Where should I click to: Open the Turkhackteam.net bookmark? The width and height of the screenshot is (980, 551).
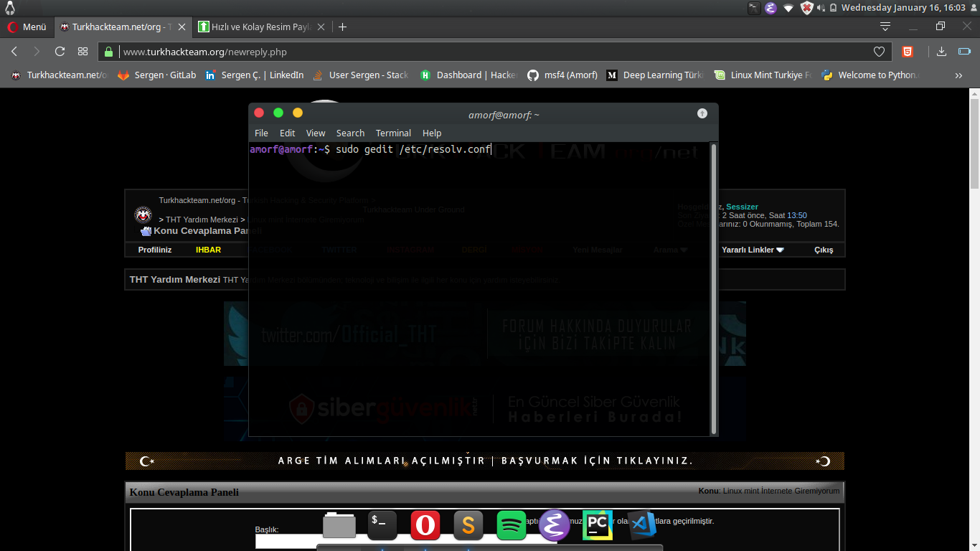click(x=59, y=75)
